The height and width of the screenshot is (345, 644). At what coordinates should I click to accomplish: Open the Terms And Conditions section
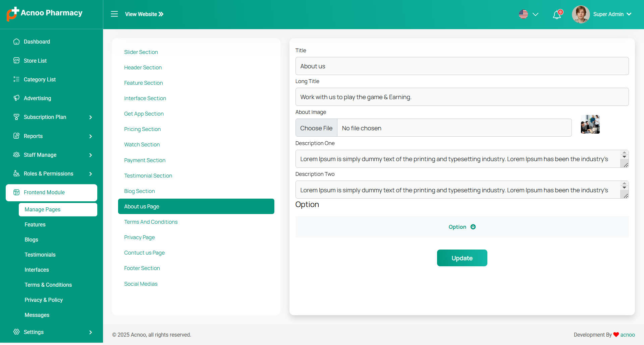[x=151, y=222]
